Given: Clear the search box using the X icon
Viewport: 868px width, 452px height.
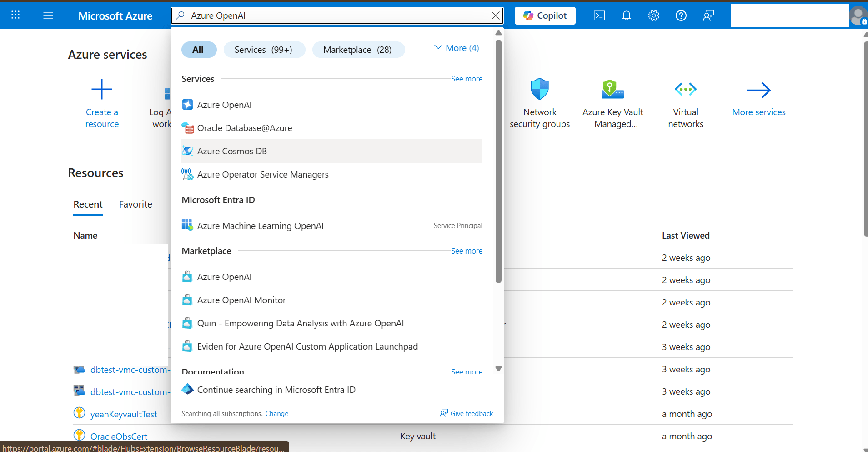Looking at the screenshot, I should pyautogui.click(x=495, y=15).
